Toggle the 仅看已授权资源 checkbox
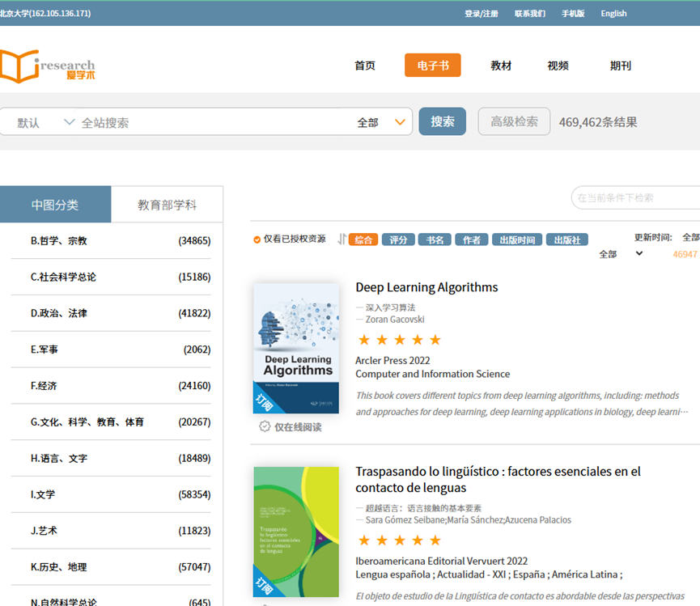 [257, 239]
